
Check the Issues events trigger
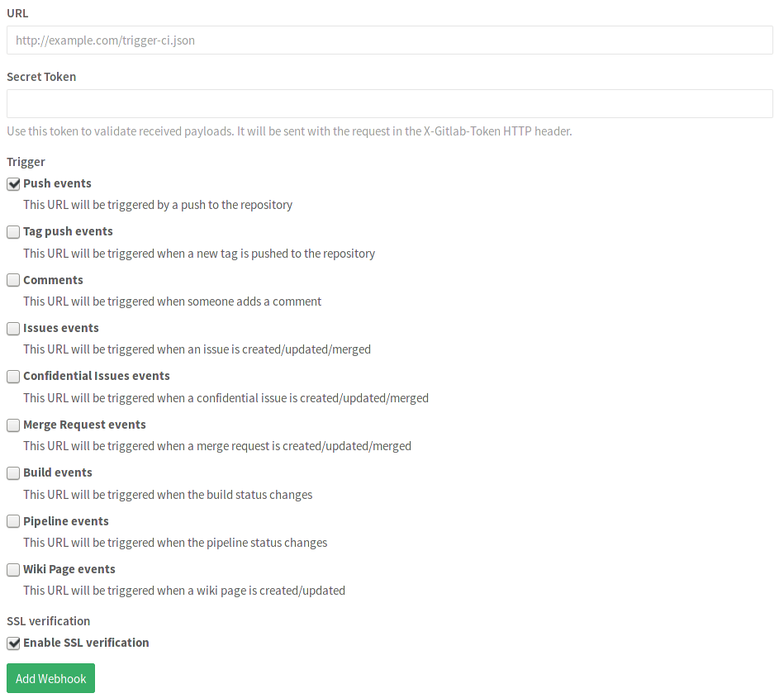click(x=12, y=329)
